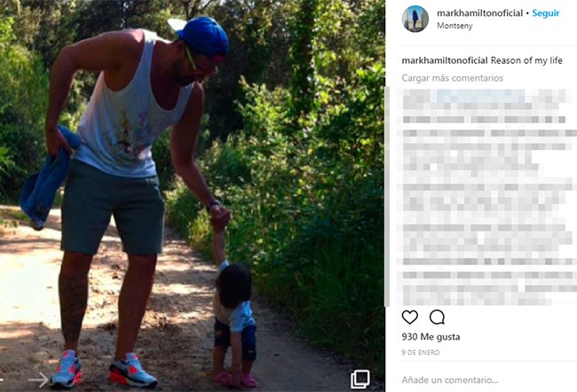Open the markhamiltonoficial username in the header
Image resolution: width=577 pixels, height=392 pixels.
click(x=479, y=13)
